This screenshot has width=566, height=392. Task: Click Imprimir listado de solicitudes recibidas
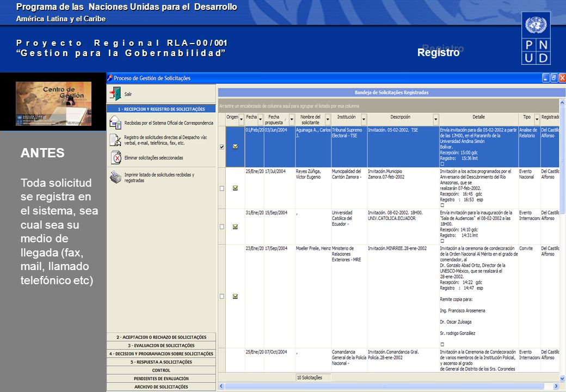pyautogui.click(x=159, y=177)
